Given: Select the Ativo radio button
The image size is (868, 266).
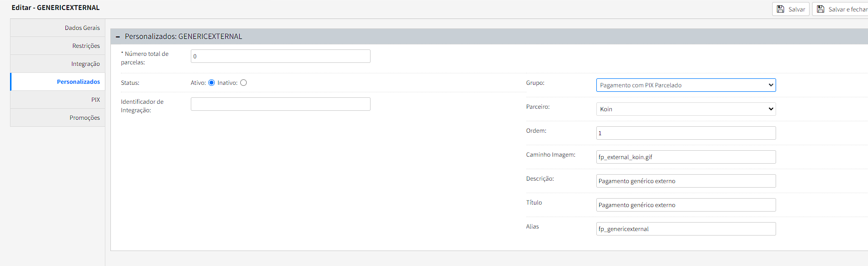Looking at the screenshot, I should [211, 83].
